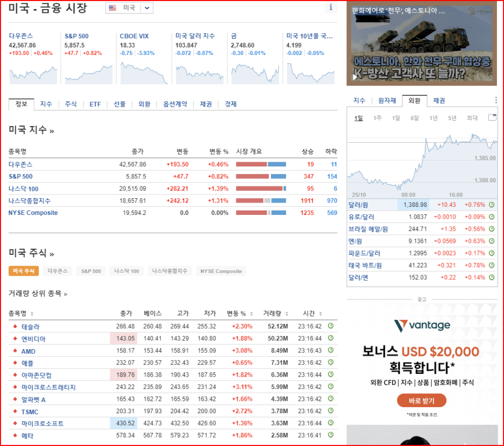This screenshot has width=504, height=446.
Task: Click clock icon in 달러/원 row
Action: point(492,205)
